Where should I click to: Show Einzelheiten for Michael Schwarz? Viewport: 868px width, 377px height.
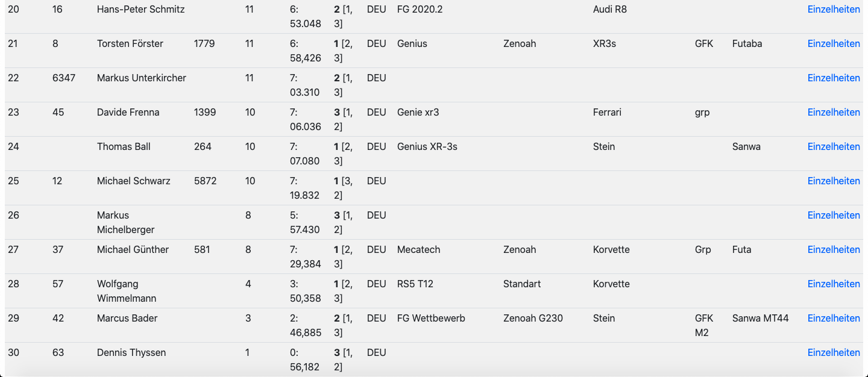tap(834, 181)
